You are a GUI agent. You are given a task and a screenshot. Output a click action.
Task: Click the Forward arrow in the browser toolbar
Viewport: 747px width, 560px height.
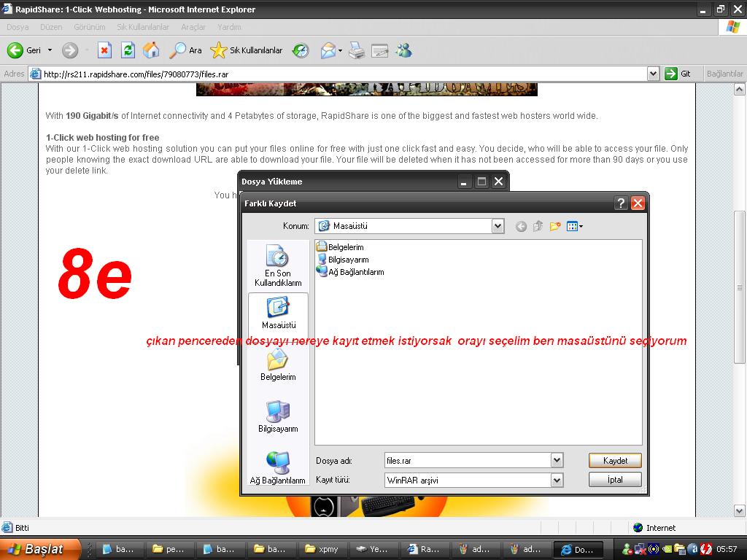(x=70, y=50)
